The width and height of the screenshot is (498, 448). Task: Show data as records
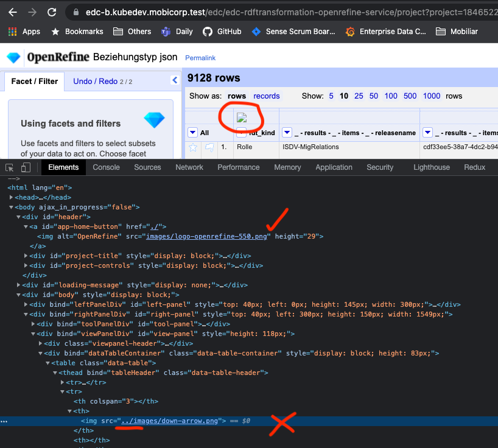267,96
